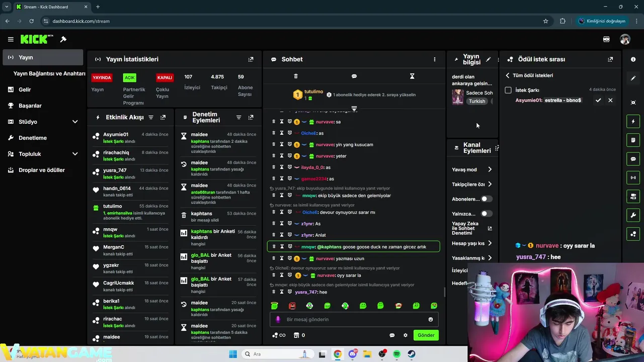
Task: Click the wrench icon next to Kick logo
Action: pyautogui.click(x=63, y=39)
